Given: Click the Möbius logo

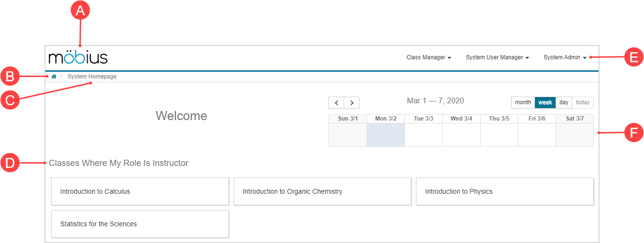Looking at the screenshot, I should 78,57.
